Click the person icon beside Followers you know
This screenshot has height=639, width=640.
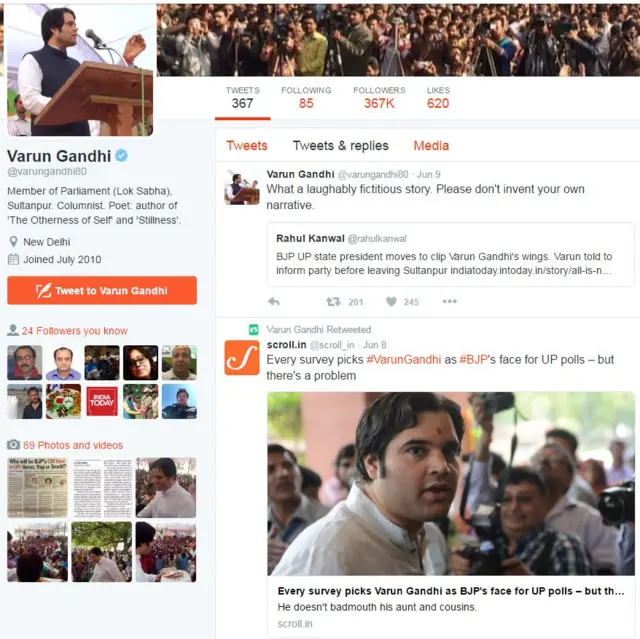coord(13,330)
